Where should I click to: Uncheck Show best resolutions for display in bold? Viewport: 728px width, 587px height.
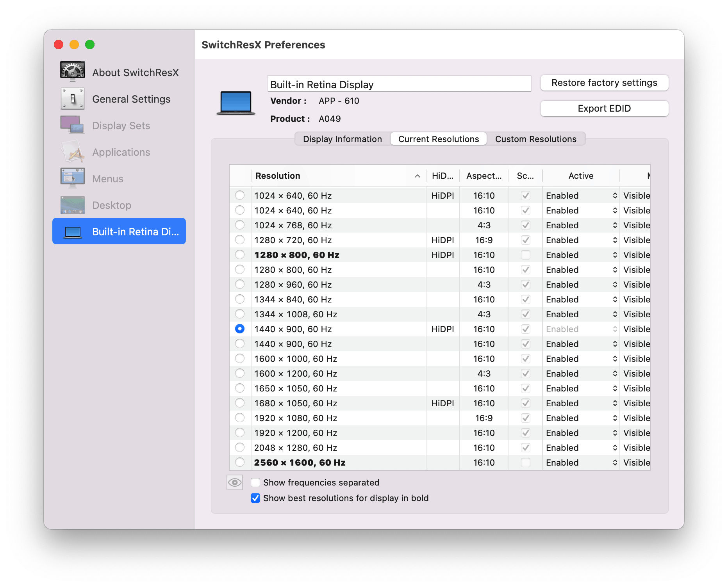pos(255,498)
